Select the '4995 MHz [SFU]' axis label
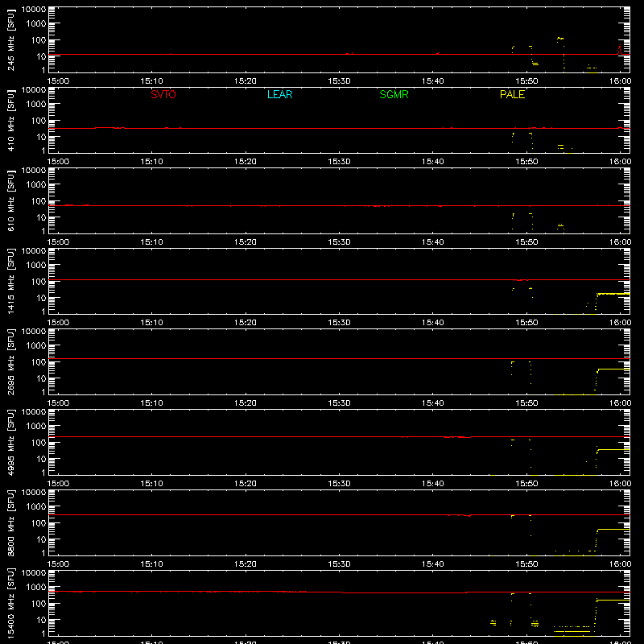The height and width of the screenshot is (644, 644). coord(10,442)
